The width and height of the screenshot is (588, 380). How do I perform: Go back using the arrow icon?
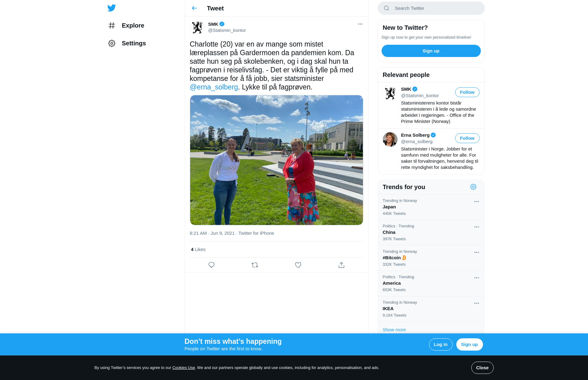(x=194, y=8)
